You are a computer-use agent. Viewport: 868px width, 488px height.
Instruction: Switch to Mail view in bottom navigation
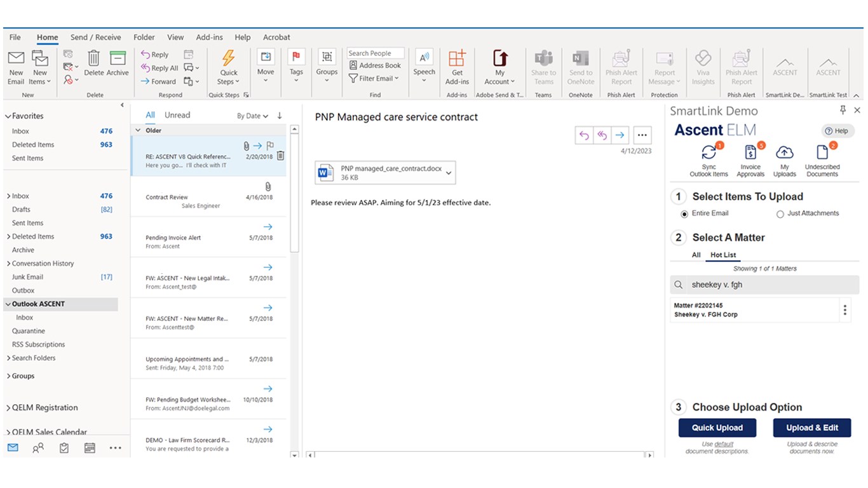tap(13, 447)
